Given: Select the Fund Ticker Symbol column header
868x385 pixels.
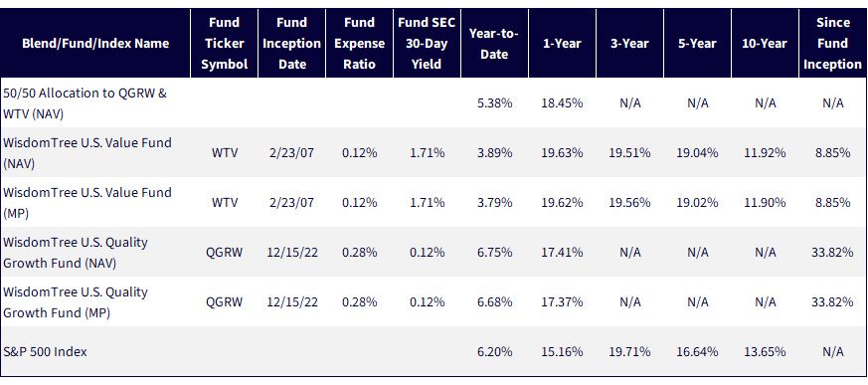Looking at the screenshot, I should [x=224, y=43].
